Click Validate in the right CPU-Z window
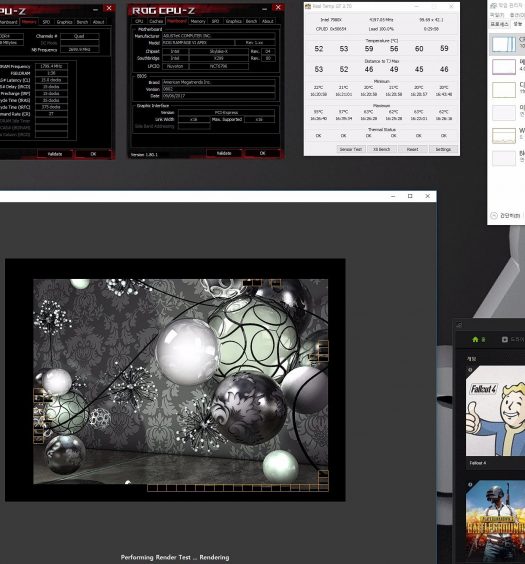The image size is (525, 564). [x=224, y=153]
